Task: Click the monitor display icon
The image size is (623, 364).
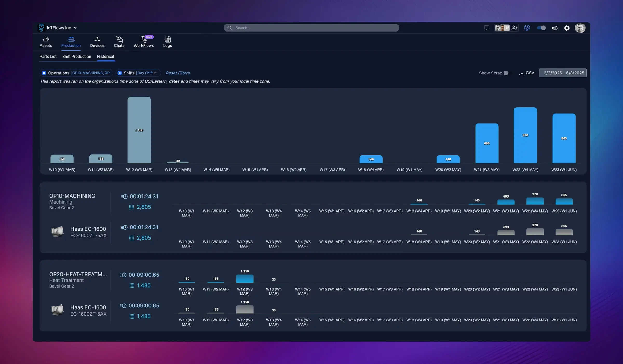Action: 486,28
